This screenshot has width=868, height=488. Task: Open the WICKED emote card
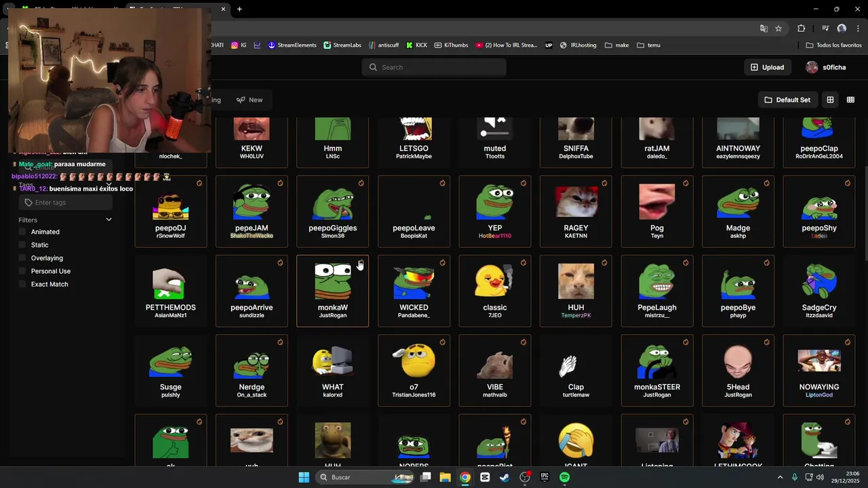[414, 291]
